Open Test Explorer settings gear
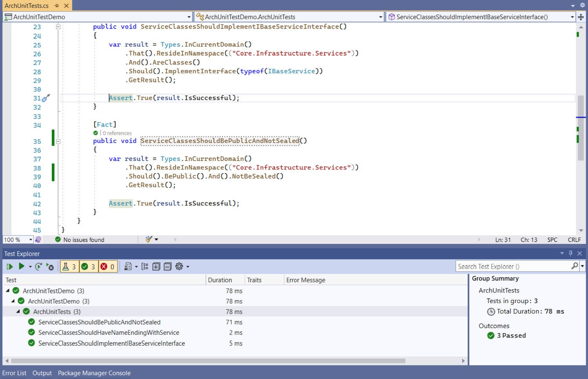The image size is (588, 379). point(179,266)
